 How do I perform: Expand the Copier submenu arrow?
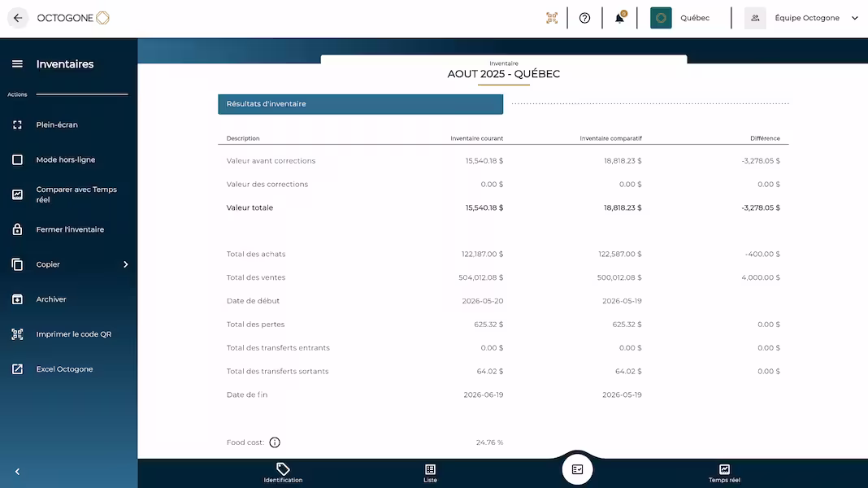[125, 264]
